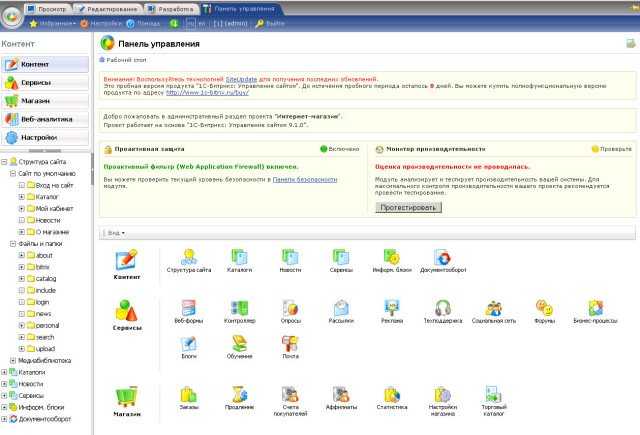Select the en language option
Screen dimensions: 640x435
tap(202, 24)
